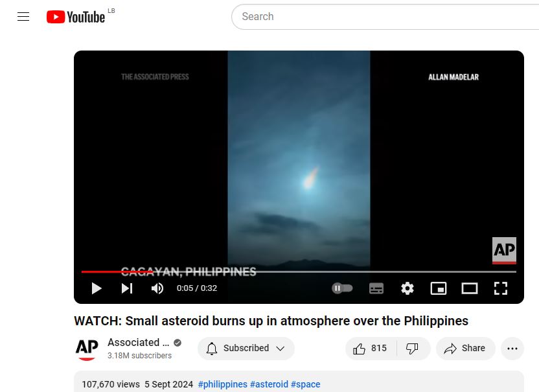
Task: Open the video settings gear
Action: coord(407,288)
